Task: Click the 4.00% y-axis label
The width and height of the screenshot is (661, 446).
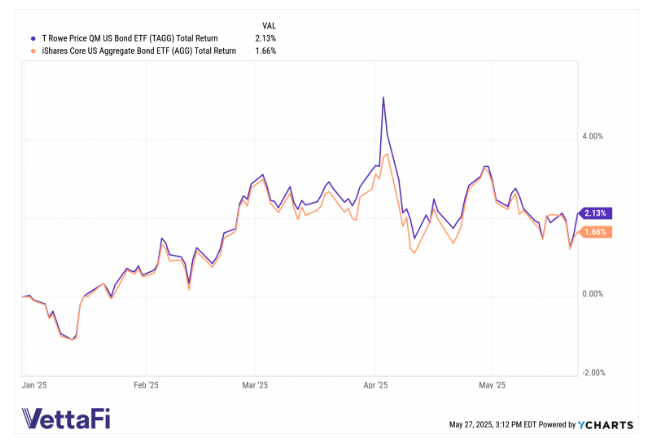Action: click(595, 135)
